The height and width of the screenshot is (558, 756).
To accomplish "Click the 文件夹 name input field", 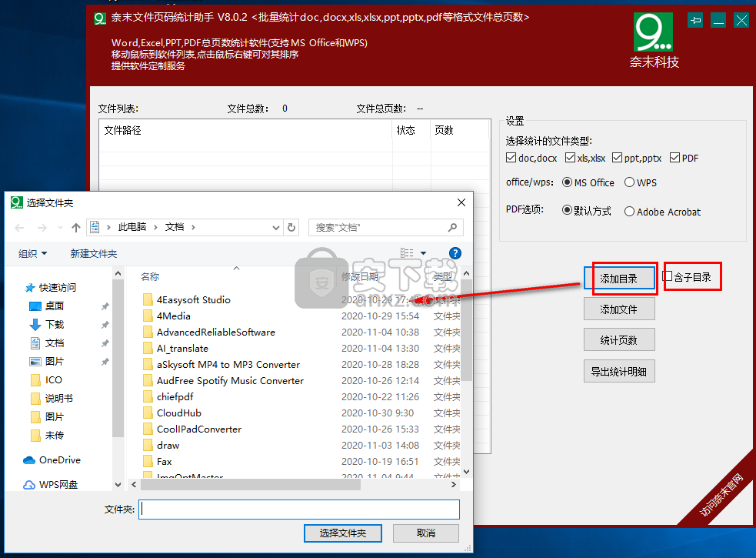I will tap(299, 510).
